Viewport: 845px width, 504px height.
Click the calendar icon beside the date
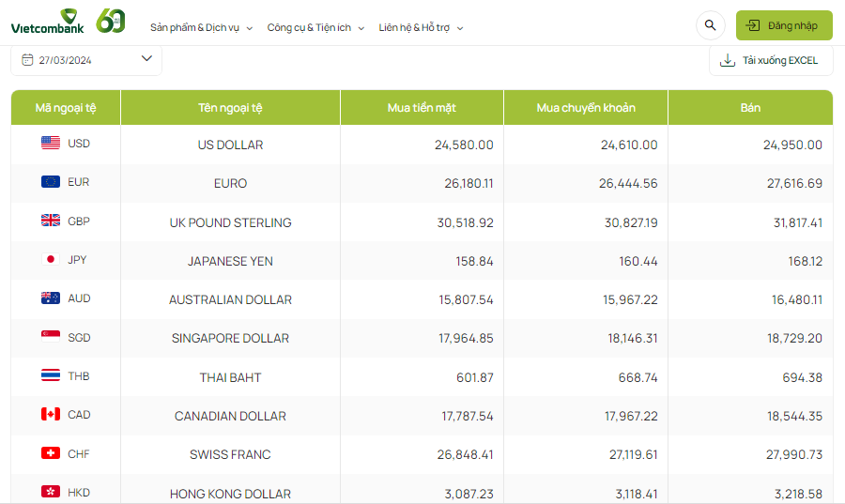pos(27,59)
